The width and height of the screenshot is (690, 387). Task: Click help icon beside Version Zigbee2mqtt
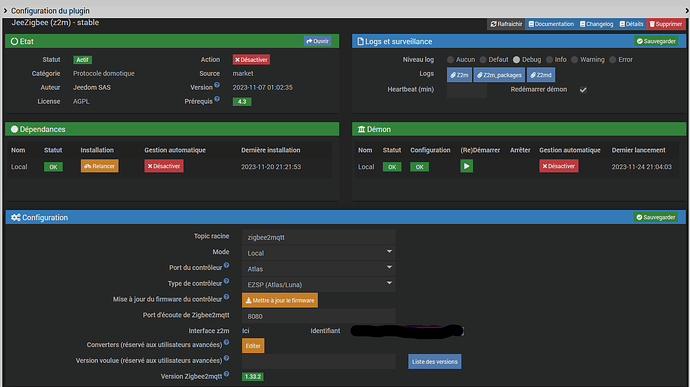pyautogui.click(x=226, y=374)
